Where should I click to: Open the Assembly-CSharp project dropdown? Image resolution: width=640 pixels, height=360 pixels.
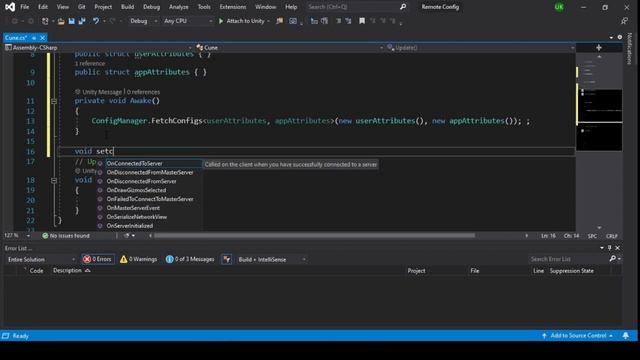click(x=98, y=48)
